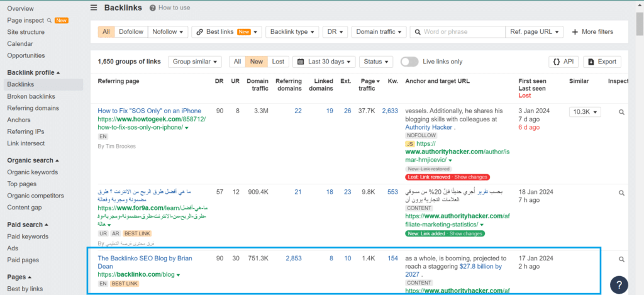
Task: Open the Nofollow dropdown
Action: click(168, 32)
